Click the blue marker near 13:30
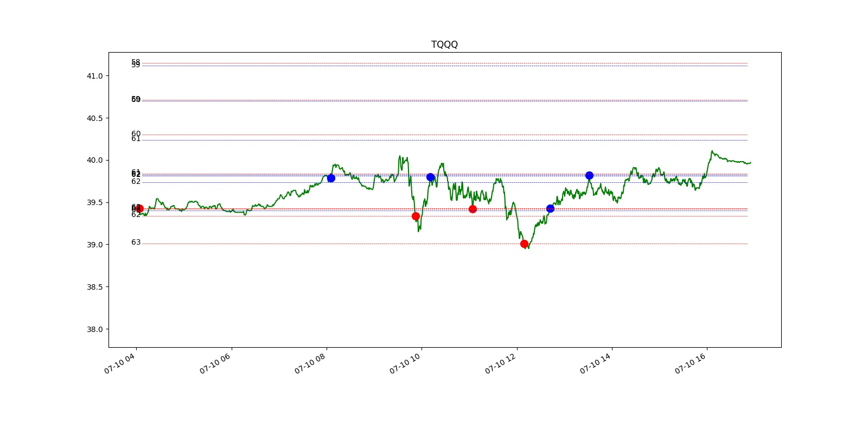 (589, 175)
